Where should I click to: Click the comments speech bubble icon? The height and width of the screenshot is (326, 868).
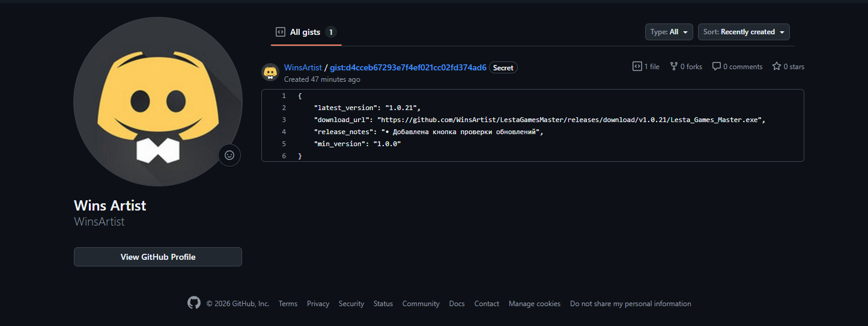pos(717,67)
